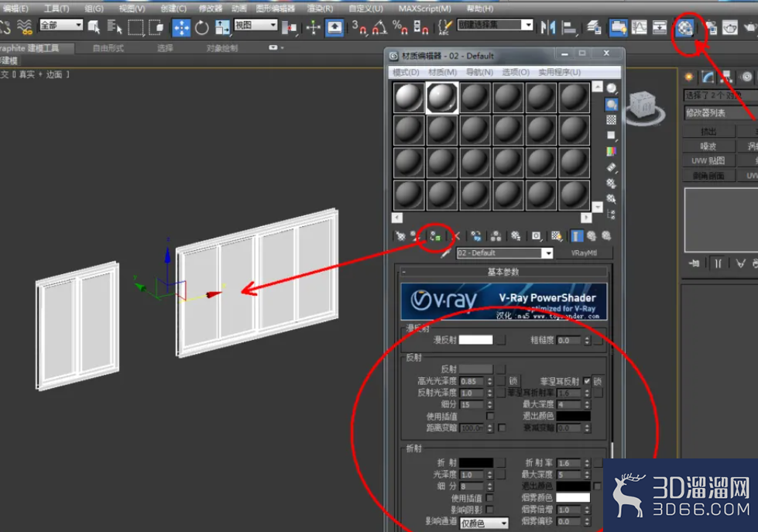The height and width of the screenshot is (532, 758).
Task: Select the Rotate tool in main toolbar
Action: 201,28
